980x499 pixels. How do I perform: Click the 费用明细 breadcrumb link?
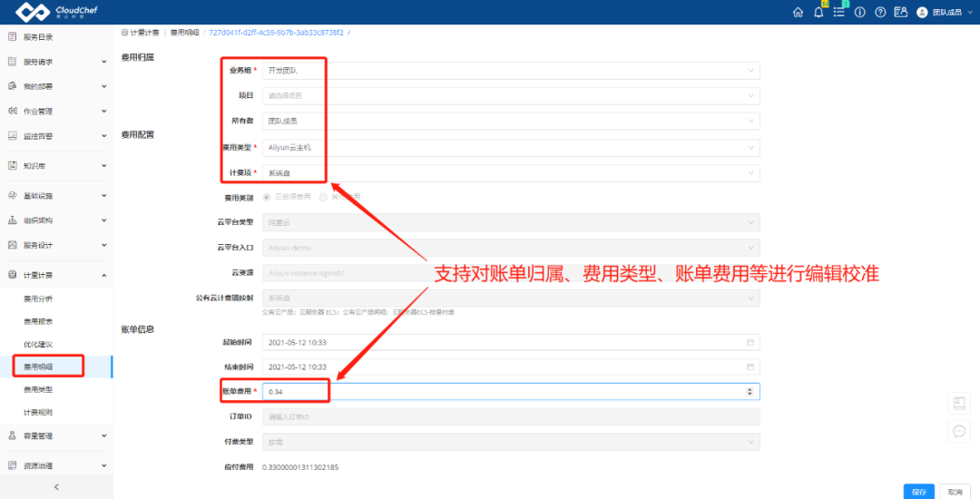click(x=184, y=33)
